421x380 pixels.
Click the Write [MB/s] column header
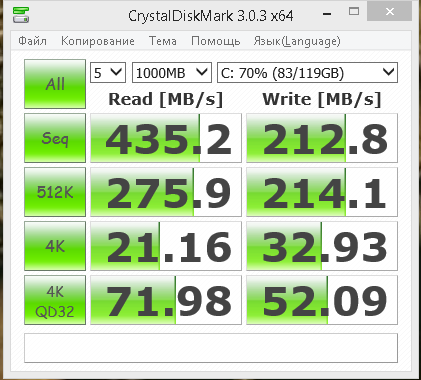point(322,99)
